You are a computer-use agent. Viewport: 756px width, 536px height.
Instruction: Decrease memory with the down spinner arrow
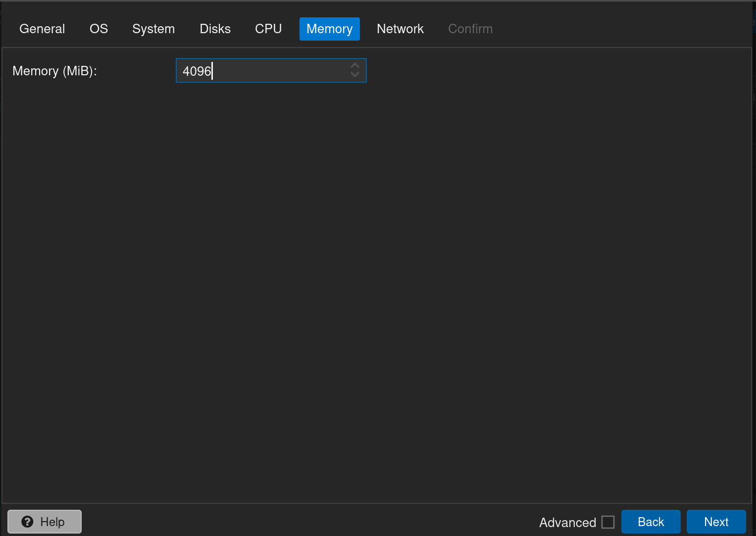(355, 75)
